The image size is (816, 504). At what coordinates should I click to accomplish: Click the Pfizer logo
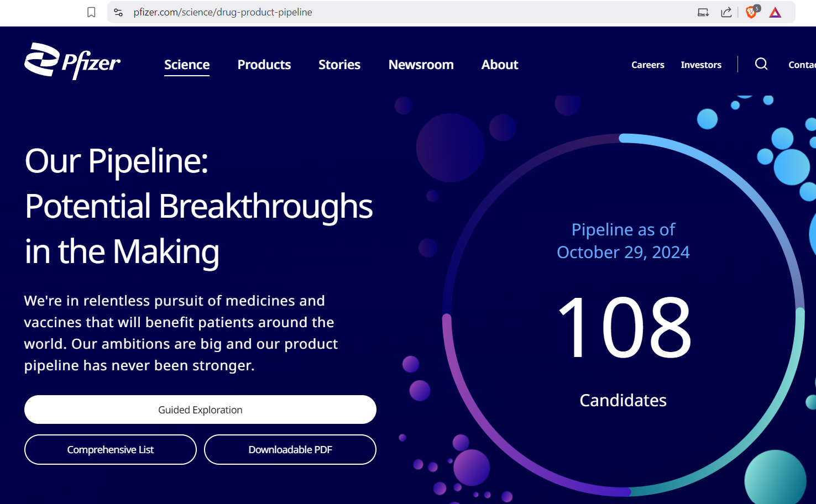[x=72, y=61]
